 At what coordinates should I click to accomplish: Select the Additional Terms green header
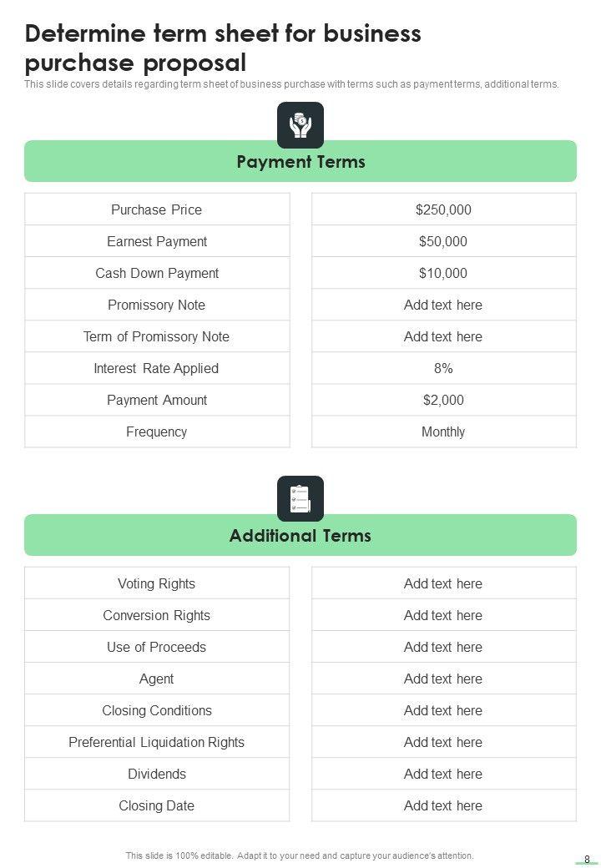coord(300,535)
